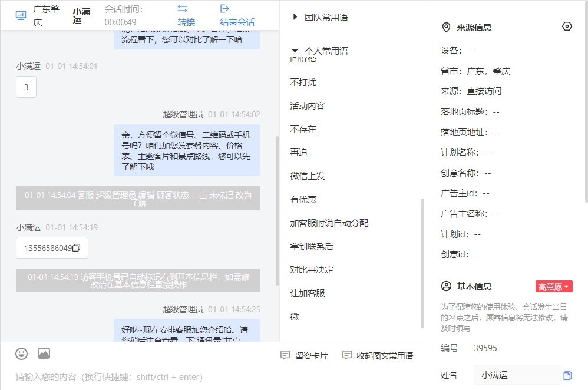Click the 基本信息 section heading
Viewport: 588px width, 390px height.
coord(474,287)
